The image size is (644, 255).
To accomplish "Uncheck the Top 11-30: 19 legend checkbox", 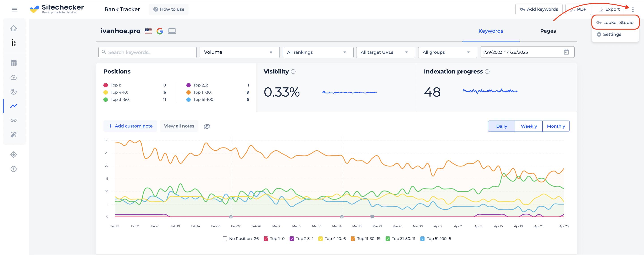I will [x=353, y=239].
